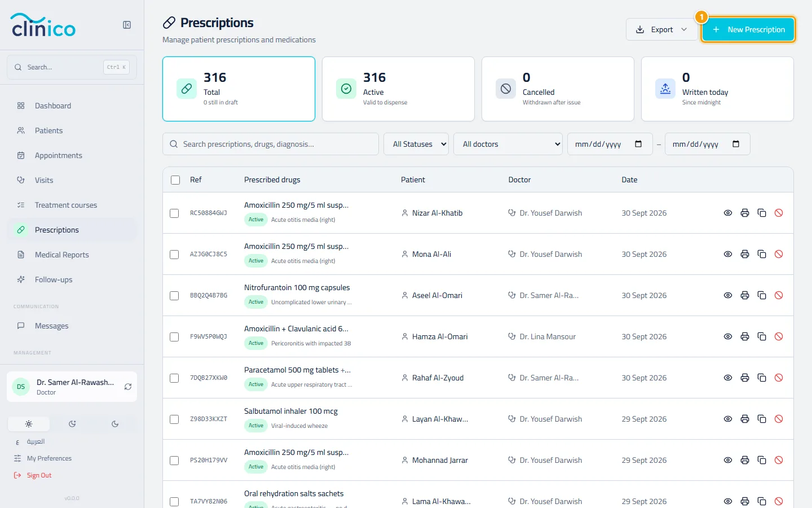The height and width of the screenshot is (508, 812).
Task: View Nizar Al-Khatib's prescription eye icon
Action: tap(728, 213)
